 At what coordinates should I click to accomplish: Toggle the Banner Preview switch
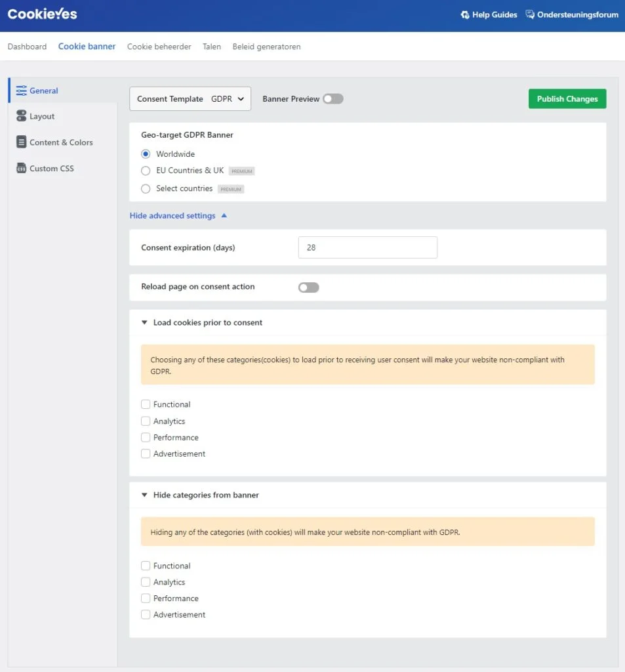[x=333, y=99]
